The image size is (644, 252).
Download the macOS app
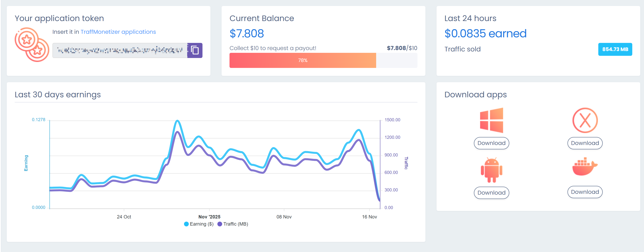585,143
